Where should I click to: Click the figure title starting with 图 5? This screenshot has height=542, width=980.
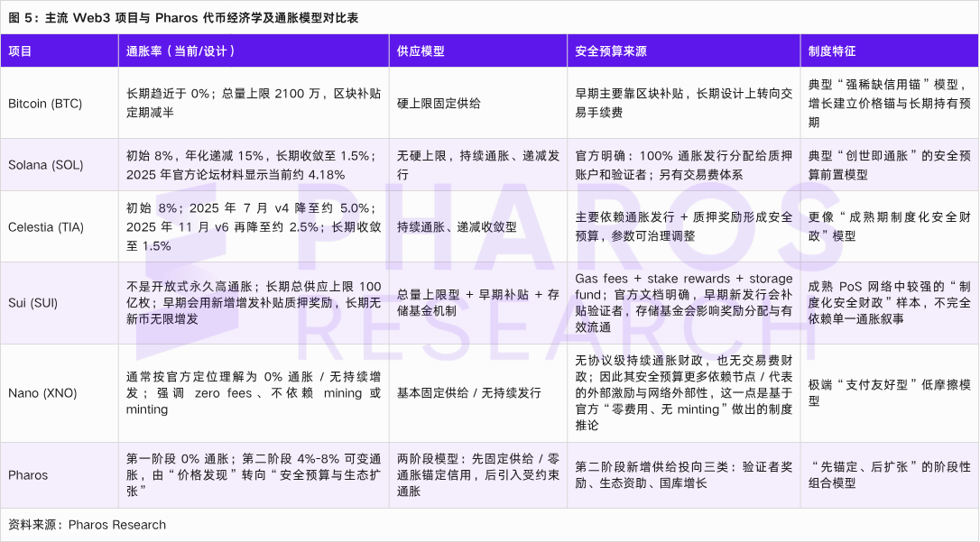[x=183, y=18]
